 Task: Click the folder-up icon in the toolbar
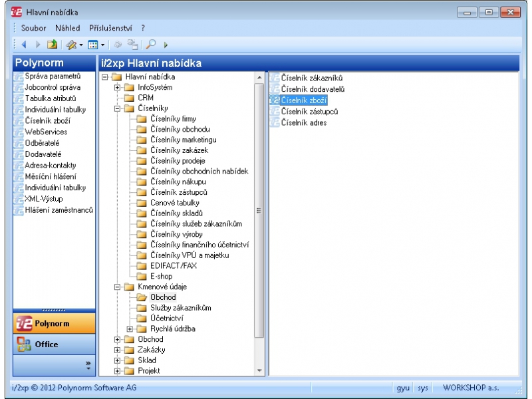(53, 44)
